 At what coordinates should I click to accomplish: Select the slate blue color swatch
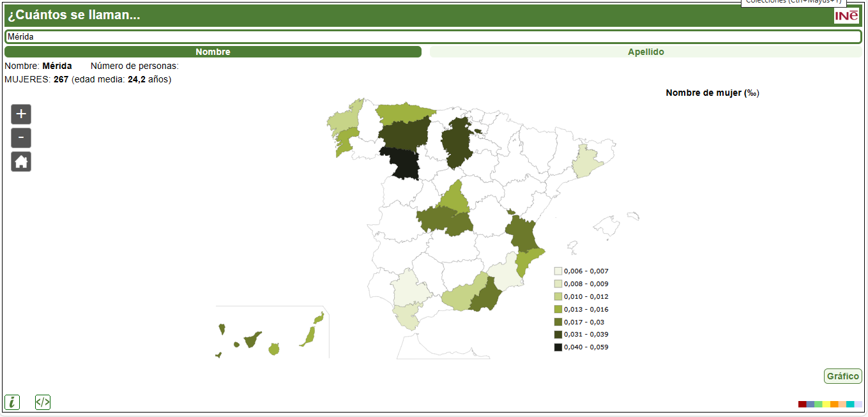(x=811, y=404)
